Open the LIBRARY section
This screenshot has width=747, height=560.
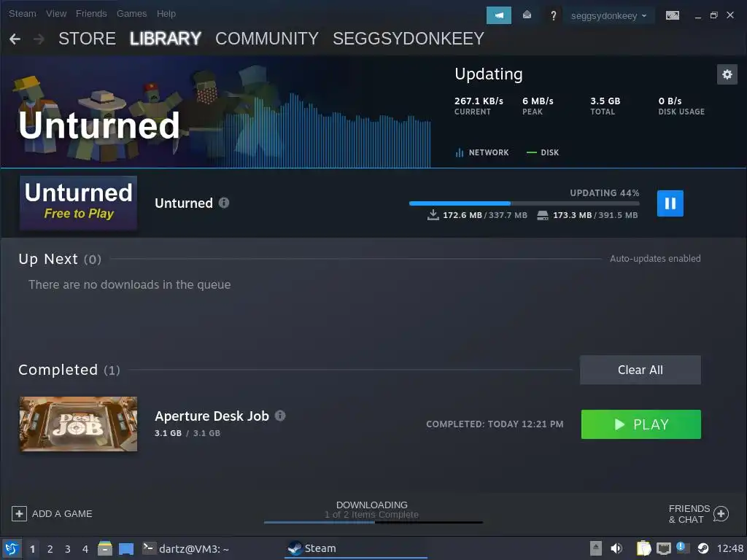[x=166, y=39]
